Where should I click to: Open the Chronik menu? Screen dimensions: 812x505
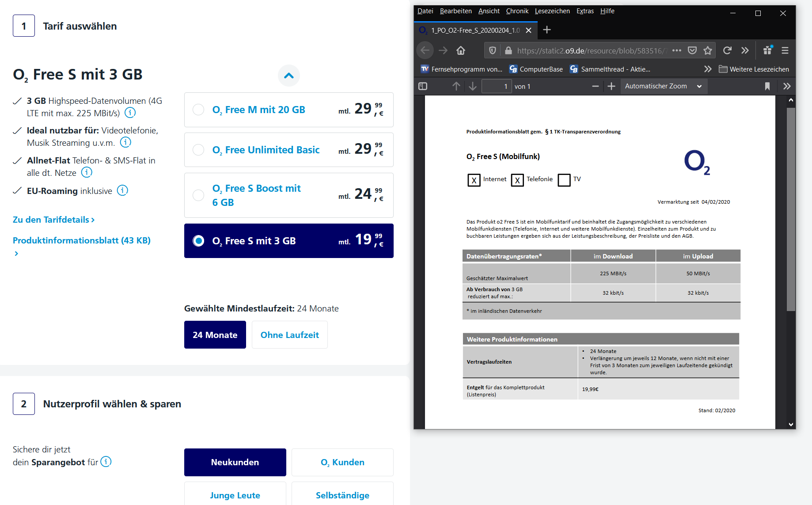[517, 11]
